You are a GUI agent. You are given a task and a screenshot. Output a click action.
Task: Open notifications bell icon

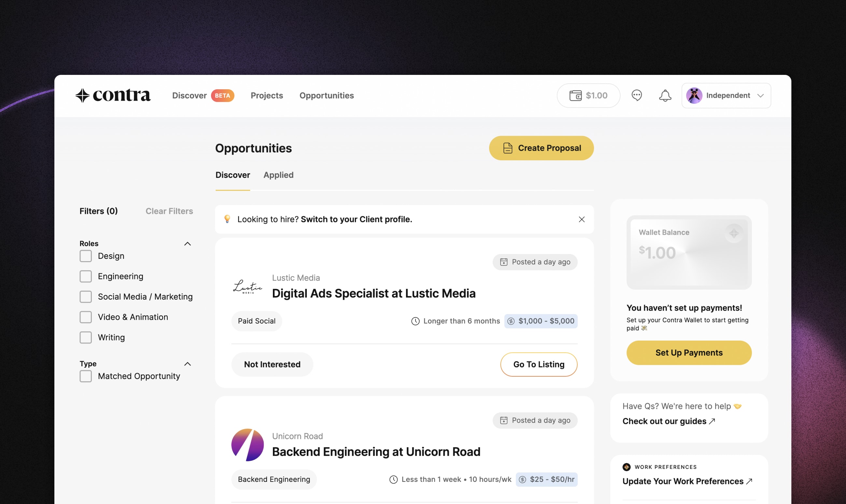665,95
